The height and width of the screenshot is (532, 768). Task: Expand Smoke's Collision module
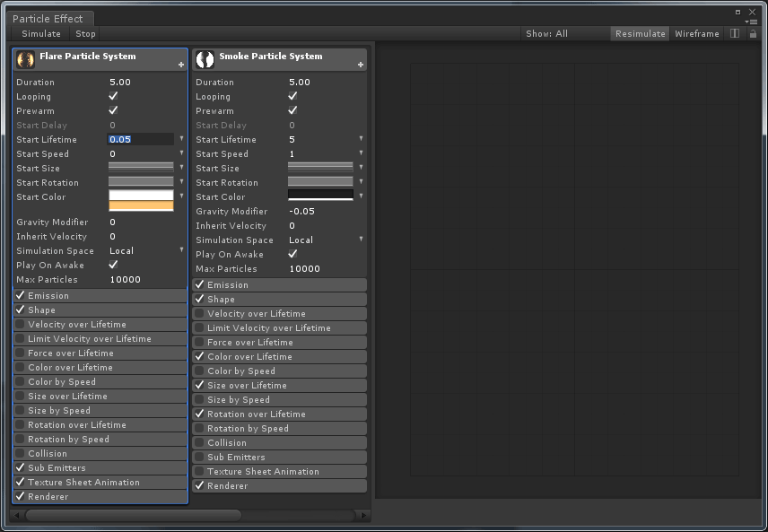coord(280,442)
